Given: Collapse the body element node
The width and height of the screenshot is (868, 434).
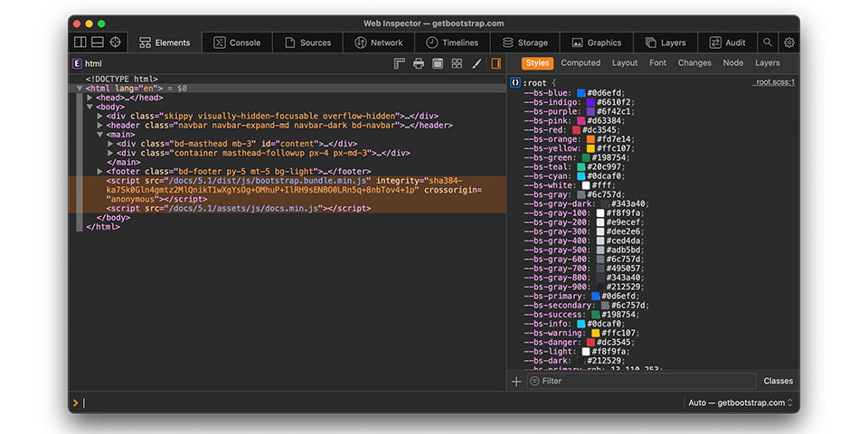Looking at the screenshot, I should click(x=90, y=107).
